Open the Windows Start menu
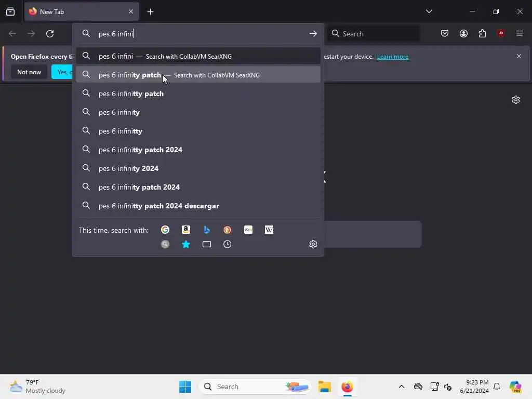 [x=185, y=387]
